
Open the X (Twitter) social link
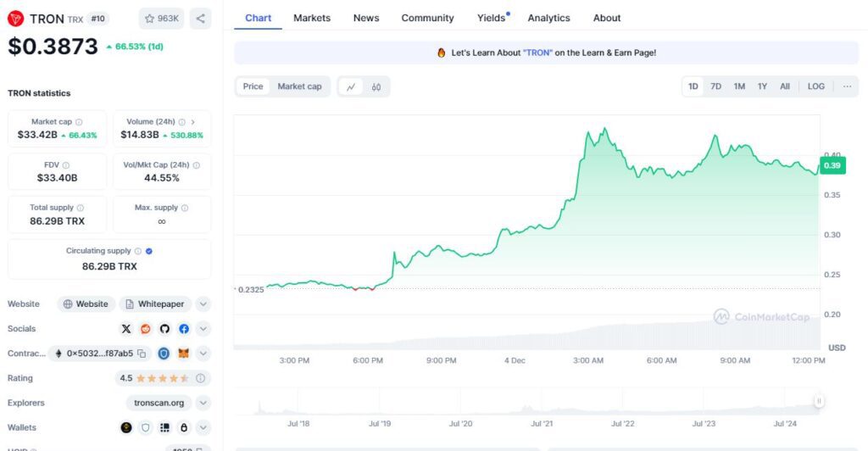[126, 329]
